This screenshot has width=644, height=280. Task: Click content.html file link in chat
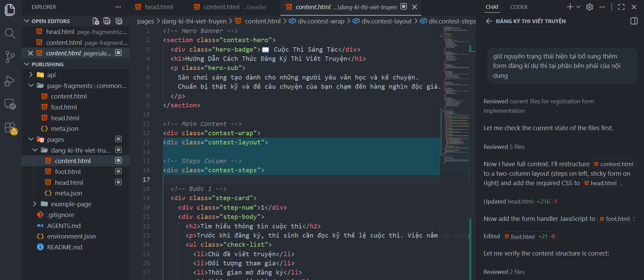coord(614,164)
